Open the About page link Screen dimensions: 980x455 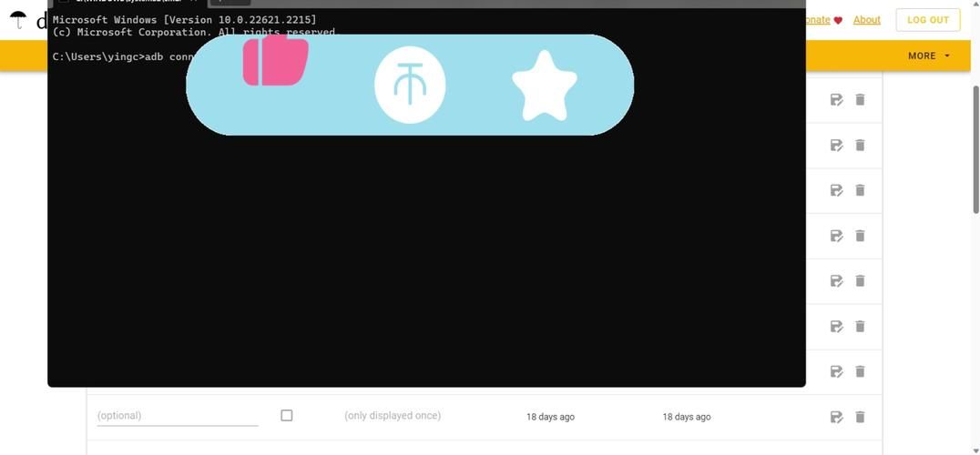tap(867, 20)
